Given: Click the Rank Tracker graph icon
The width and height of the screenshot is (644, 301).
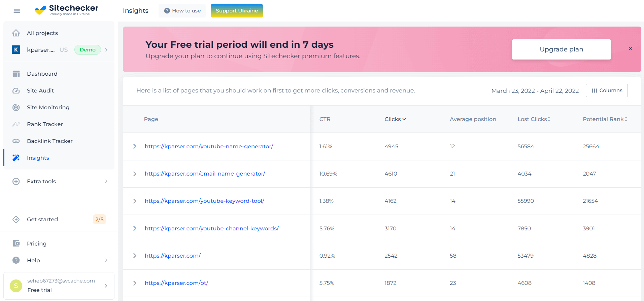Looking at the screenshot, I should click(16, 124).
